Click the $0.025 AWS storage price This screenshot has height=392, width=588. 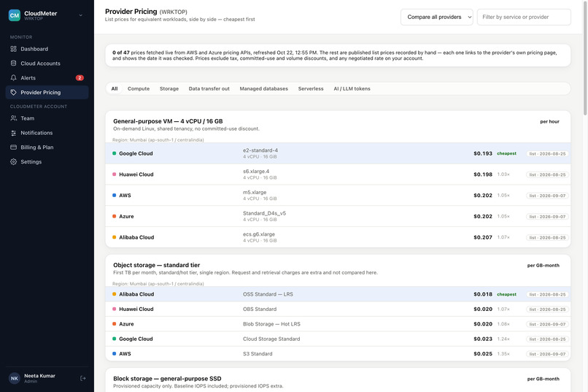coord(483,354)
